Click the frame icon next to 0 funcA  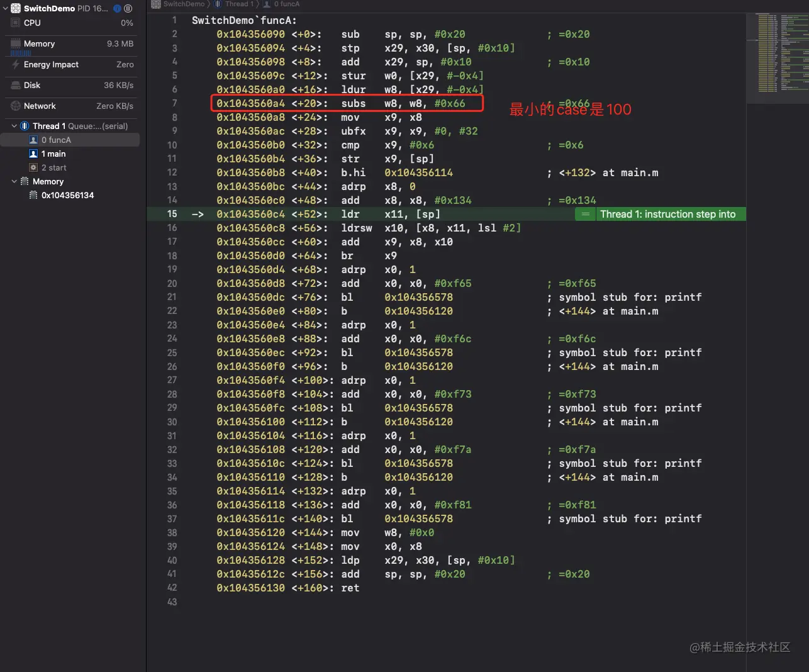pyautogui.click(x=34, y=140)
